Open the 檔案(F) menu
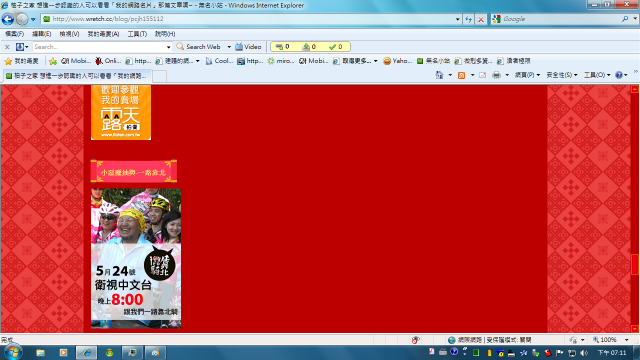This screenshot has width=640, height=360. tap(14, 34)
